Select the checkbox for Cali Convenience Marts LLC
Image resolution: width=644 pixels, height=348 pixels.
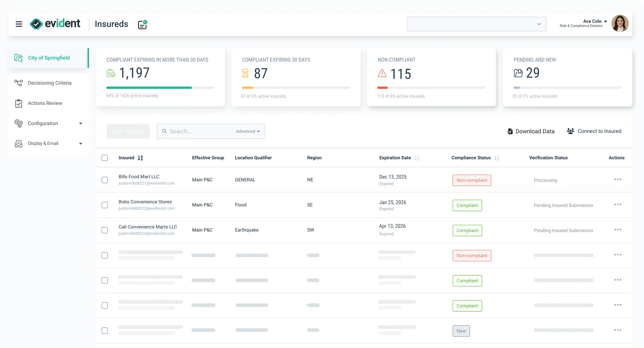point(105,230)
